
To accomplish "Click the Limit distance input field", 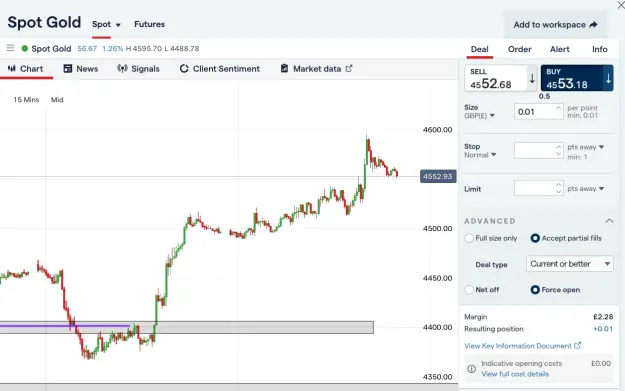I will tap(534, 188).
